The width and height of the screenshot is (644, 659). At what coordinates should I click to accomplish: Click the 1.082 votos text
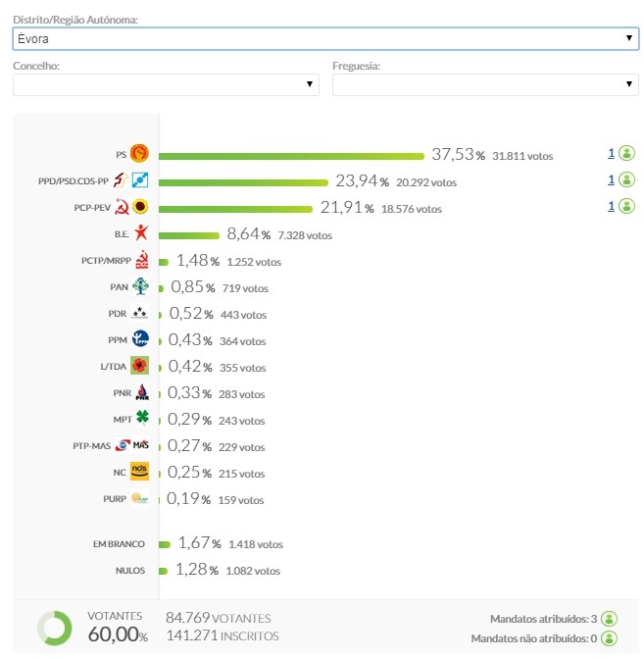(253, 571)
